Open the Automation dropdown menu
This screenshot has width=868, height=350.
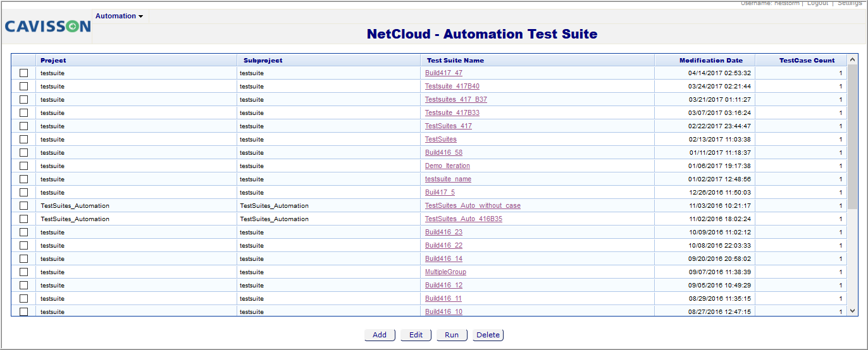pyautogui.click(x=119, y=16)
